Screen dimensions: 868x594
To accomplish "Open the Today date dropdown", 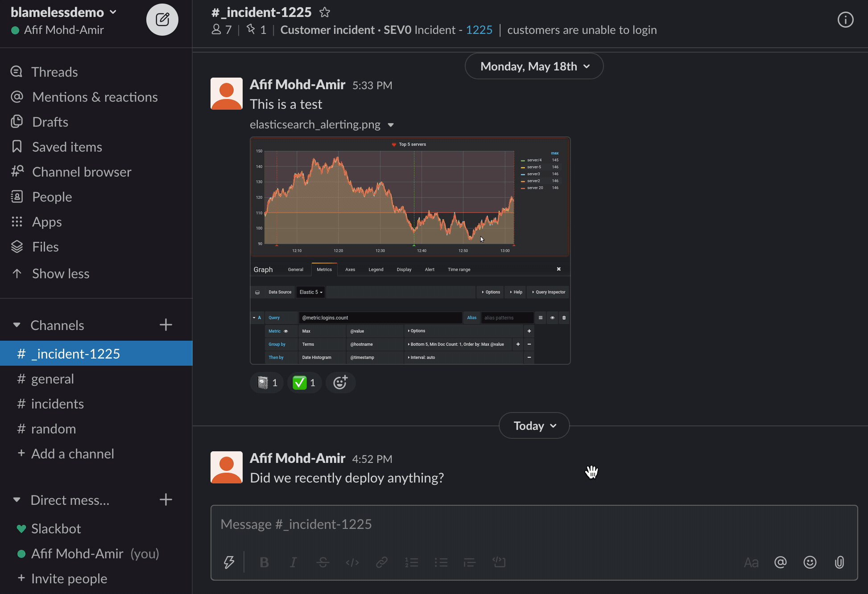I will coord(534,426).
